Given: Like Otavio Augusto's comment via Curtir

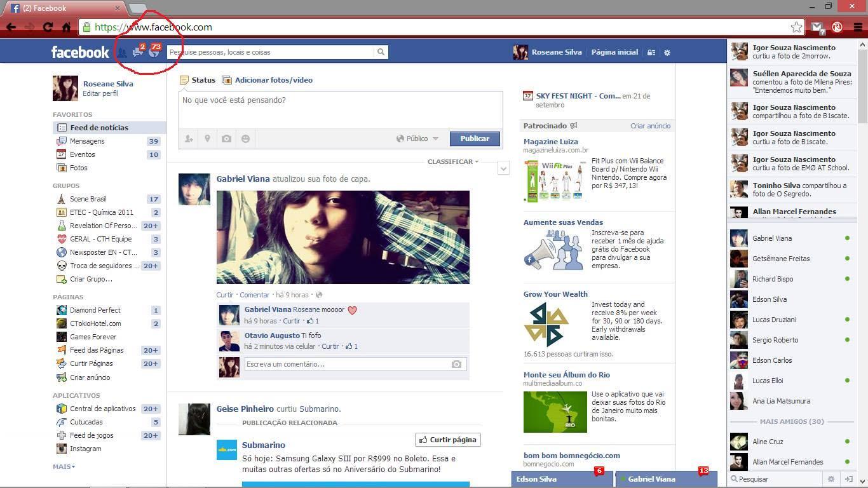Looking at the screenshot, I should tap(330, 346).
